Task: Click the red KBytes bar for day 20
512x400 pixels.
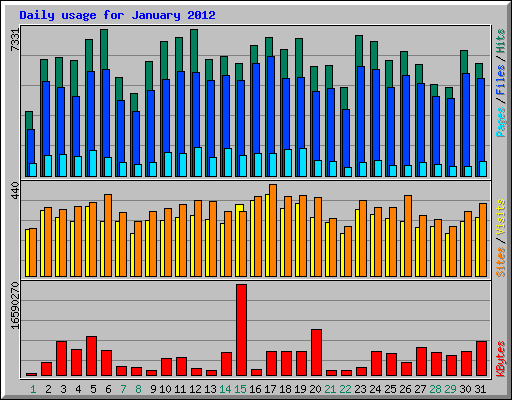Action: click(316, 353)
